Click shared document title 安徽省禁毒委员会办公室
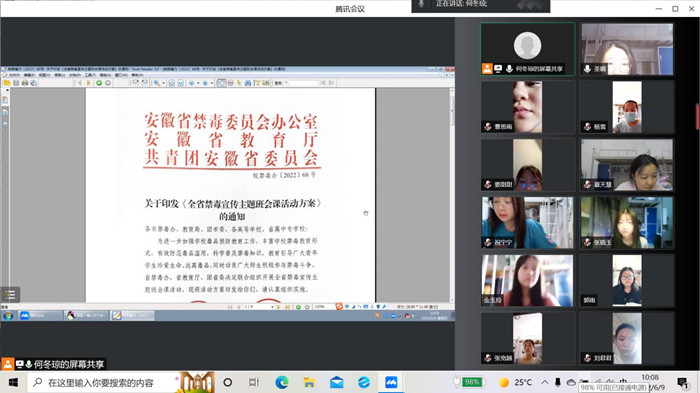The image size is (700, 393). click(231, 121)
